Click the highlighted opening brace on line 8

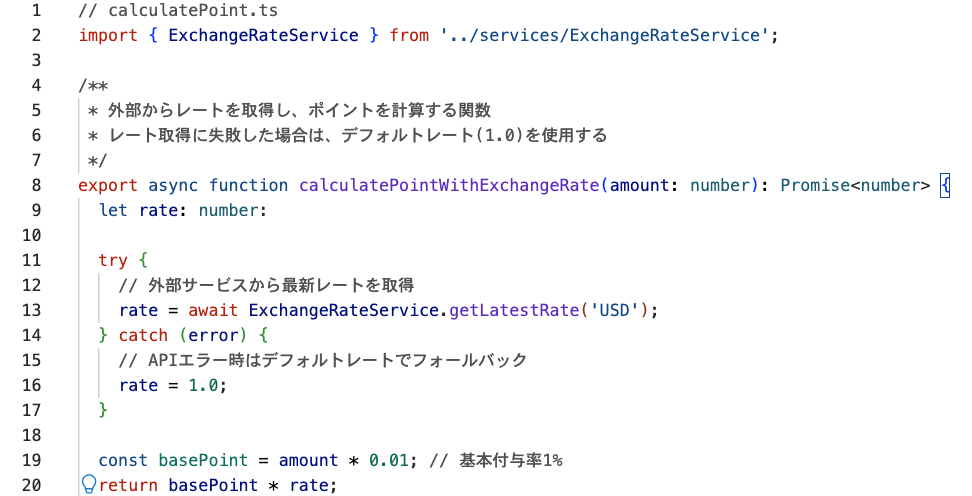945,185
